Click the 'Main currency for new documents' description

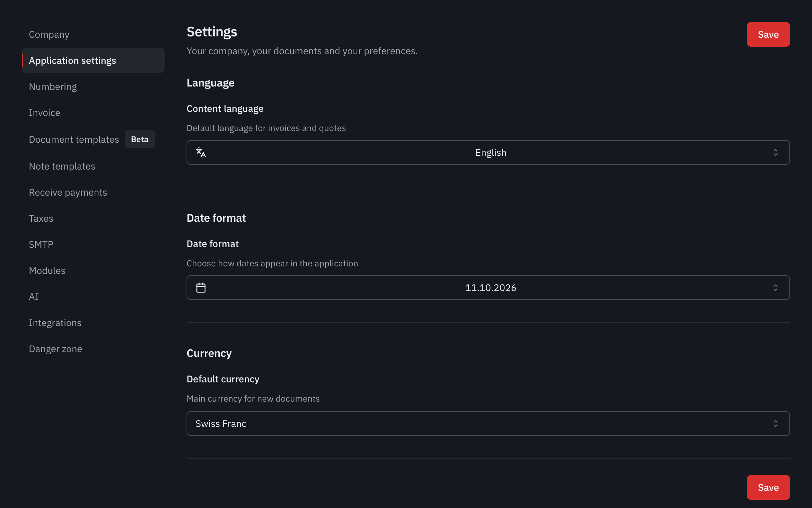(253, 399)
